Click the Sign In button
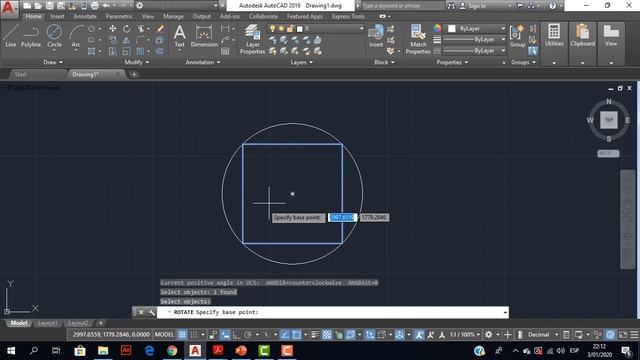The image size is (640, 360). tap(473, 6)
